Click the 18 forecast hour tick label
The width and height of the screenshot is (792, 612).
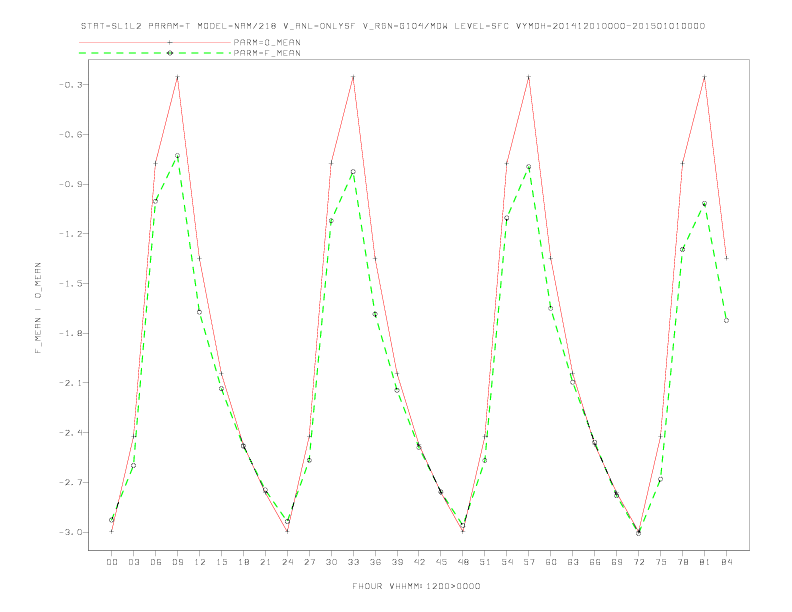point(243,562)
